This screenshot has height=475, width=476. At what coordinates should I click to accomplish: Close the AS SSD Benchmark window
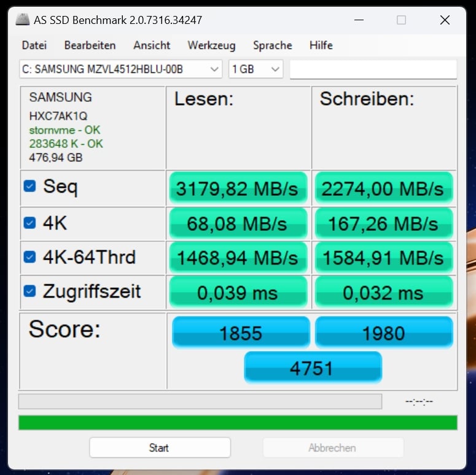click(445, 20)
